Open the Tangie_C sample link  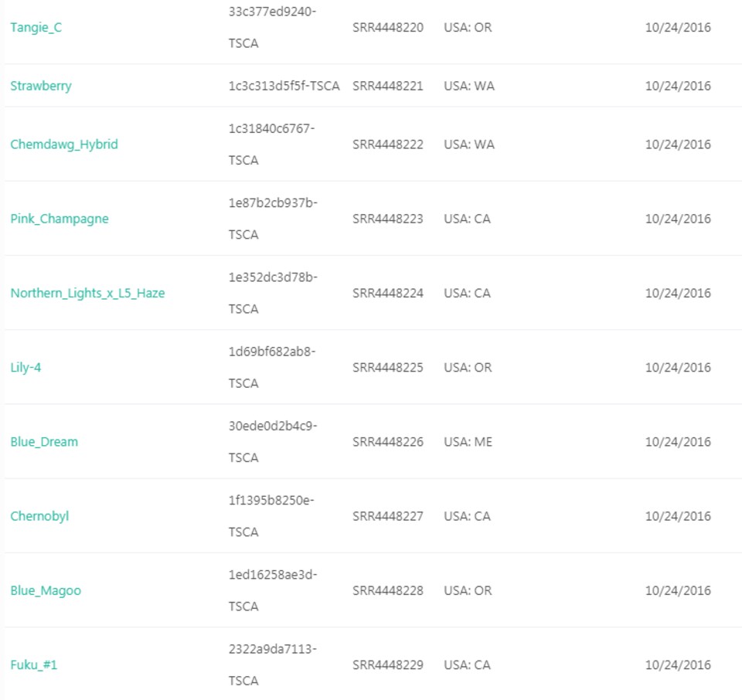point(38,28)
